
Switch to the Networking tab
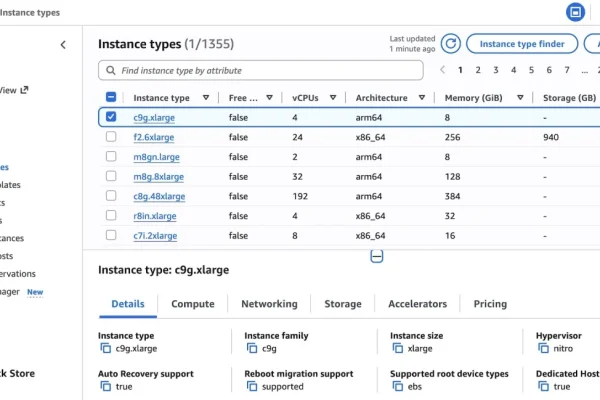click(269, 304)
